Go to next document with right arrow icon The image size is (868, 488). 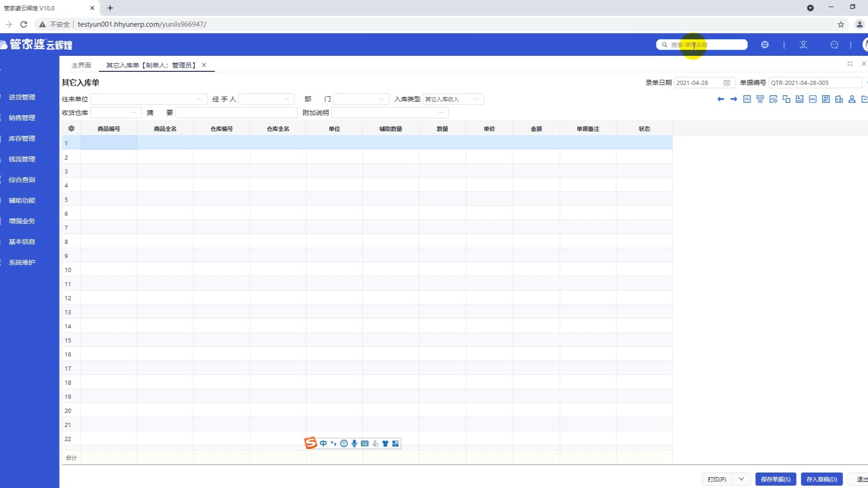pyautogui.click(x=734, y=99)
